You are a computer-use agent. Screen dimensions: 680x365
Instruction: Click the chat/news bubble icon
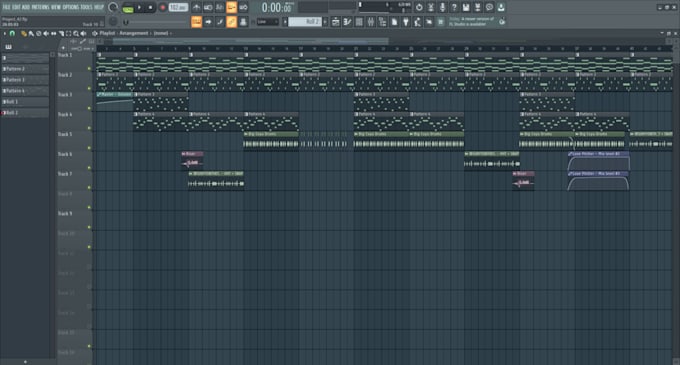(489, 7)
